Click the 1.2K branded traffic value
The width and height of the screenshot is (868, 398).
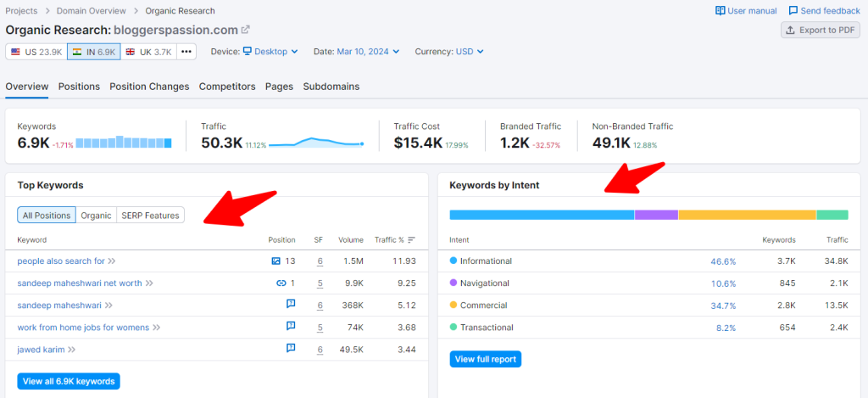click(515, 143)
